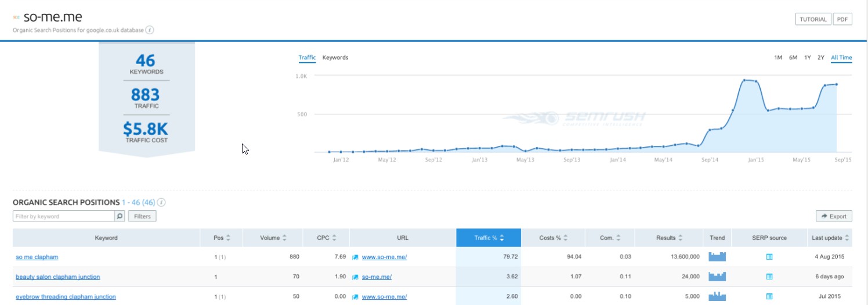Click the so-me.me domain title

[x=53, y=17]
